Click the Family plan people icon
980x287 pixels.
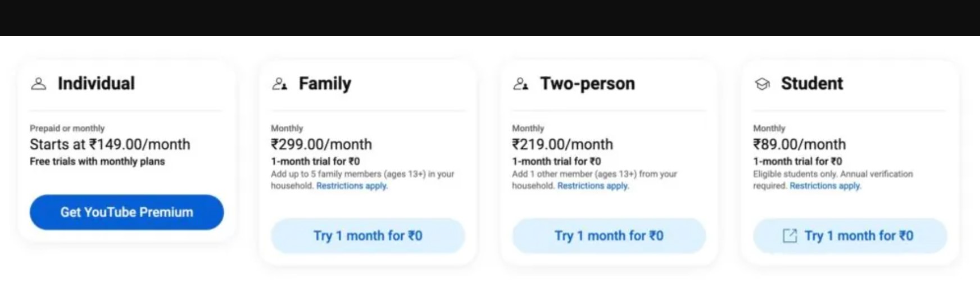(279, 84)
